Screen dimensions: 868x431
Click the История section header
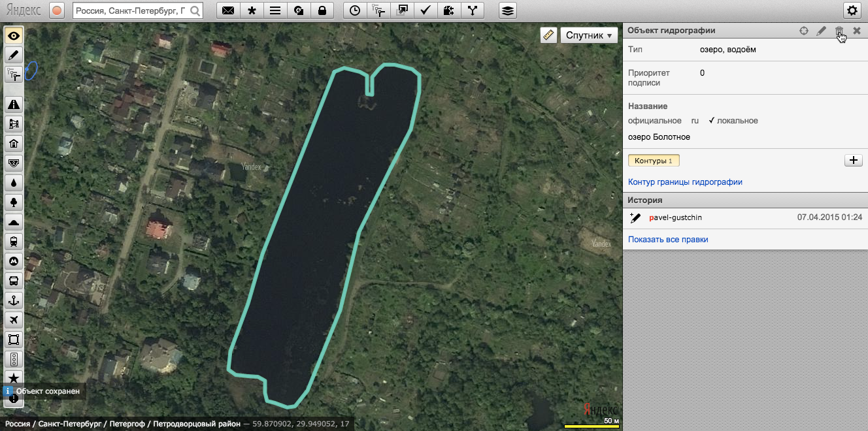click(x=745, y=200)
